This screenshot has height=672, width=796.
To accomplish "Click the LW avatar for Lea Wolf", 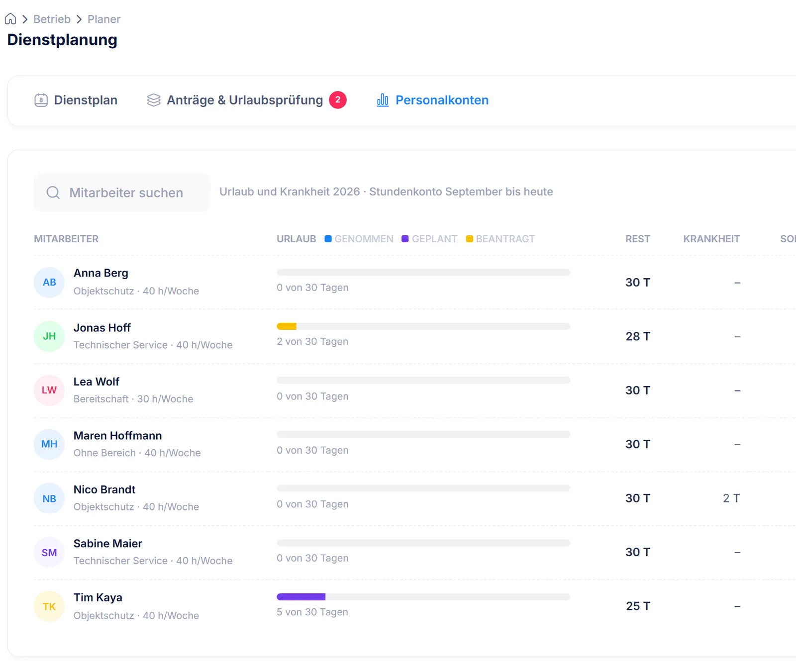I will point(49,390).
